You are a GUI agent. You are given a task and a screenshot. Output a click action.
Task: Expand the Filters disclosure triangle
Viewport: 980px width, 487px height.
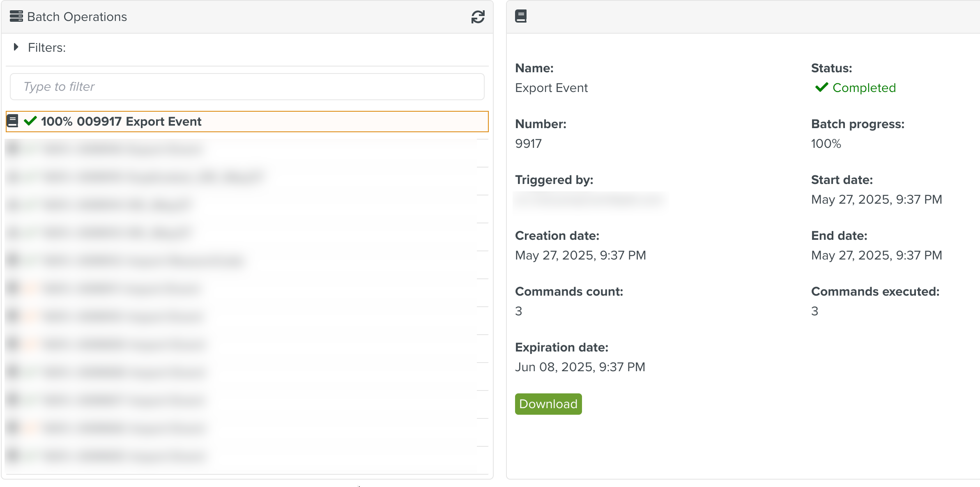coord(16,47)
